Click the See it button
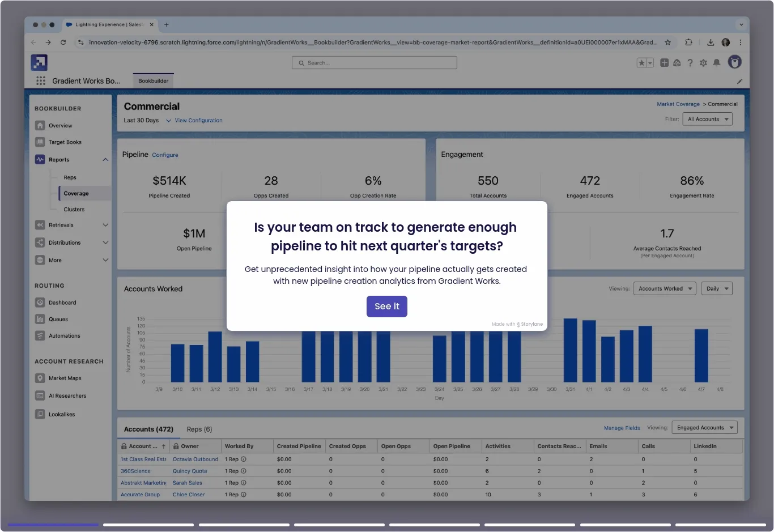The width and height of the screenshot is (774, 532). click(386, 306)
